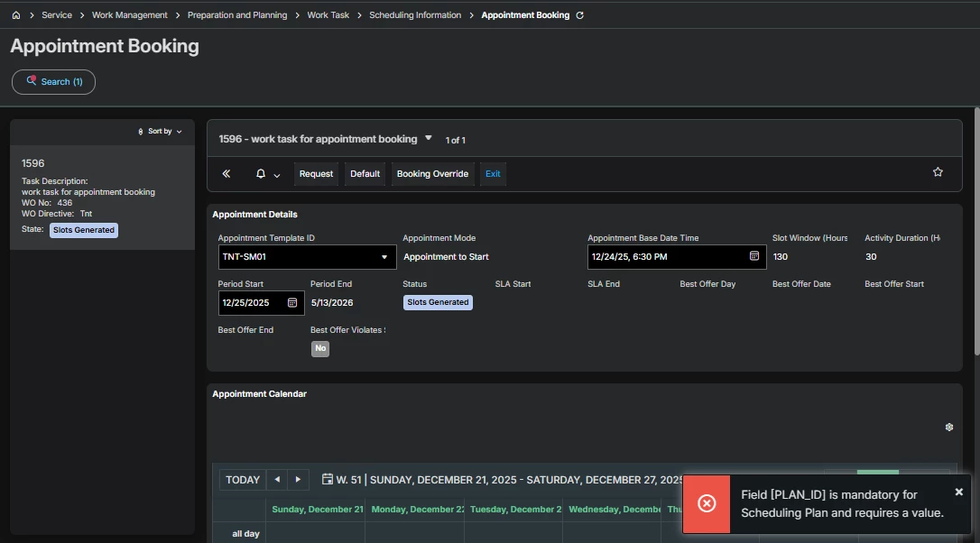Screen dimensions: 980x543
Task: Collapse the record panel with the double-chevron icon
Action: pos(227,173)
